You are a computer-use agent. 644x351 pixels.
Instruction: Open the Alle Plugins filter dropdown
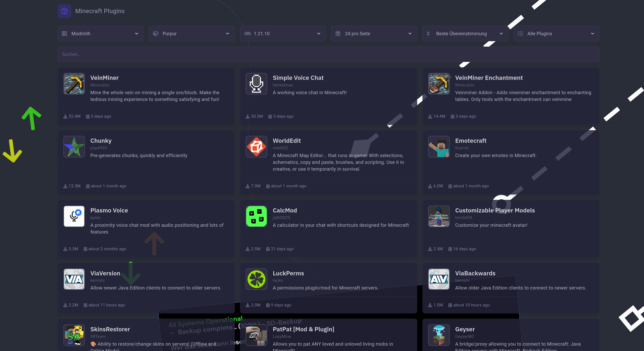(556, 34)
